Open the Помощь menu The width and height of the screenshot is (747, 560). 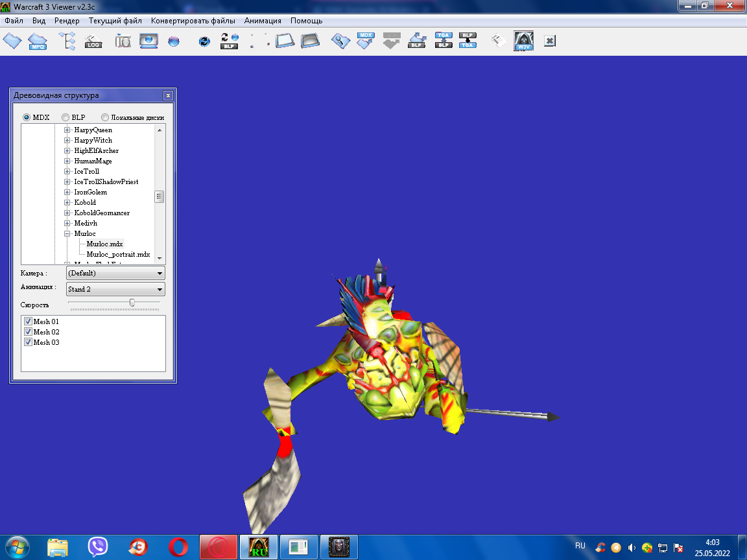[306, 21]
